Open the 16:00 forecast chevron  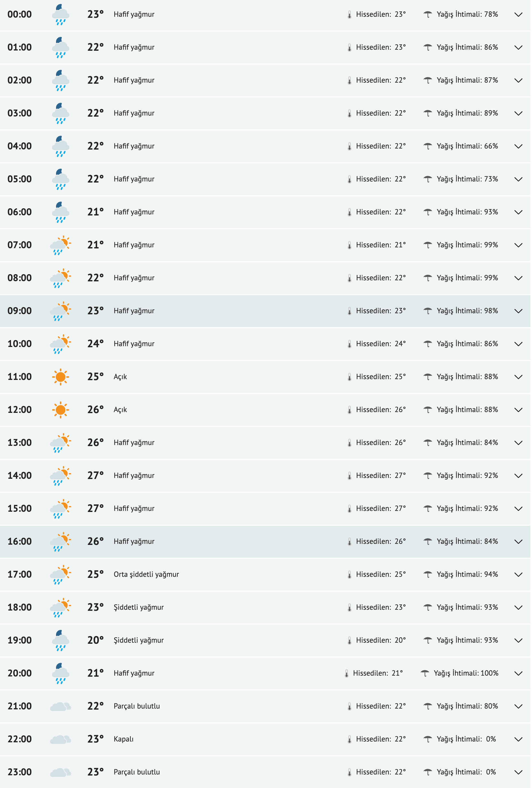pyautogui.click(x=518, y=541)
